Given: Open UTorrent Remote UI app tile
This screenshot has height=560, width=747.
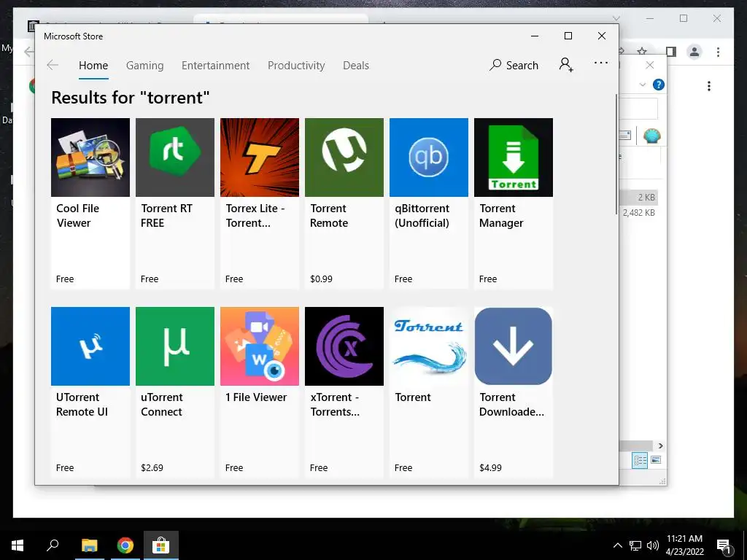Looking at the screenshot, I should 90,392.
